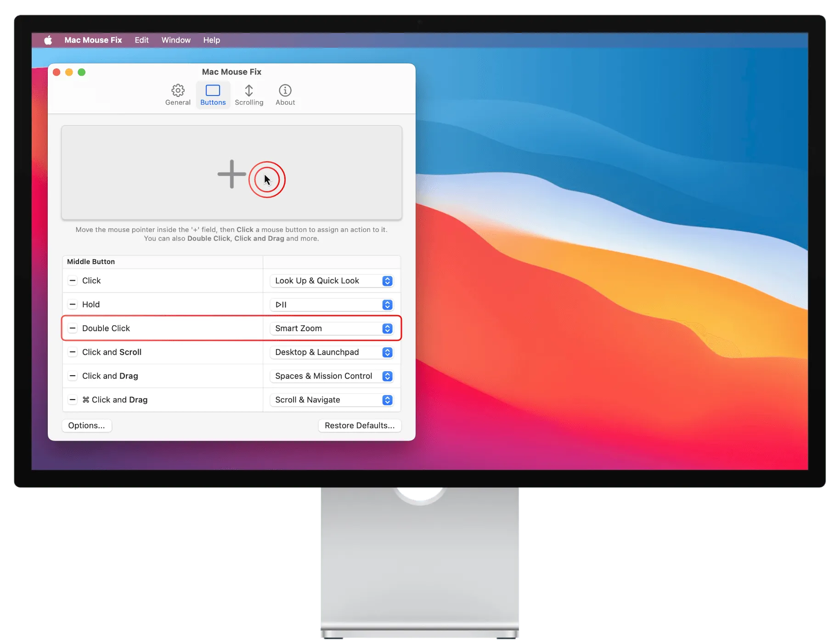Open the About tab
840x644 pixels.
(285, 95)
